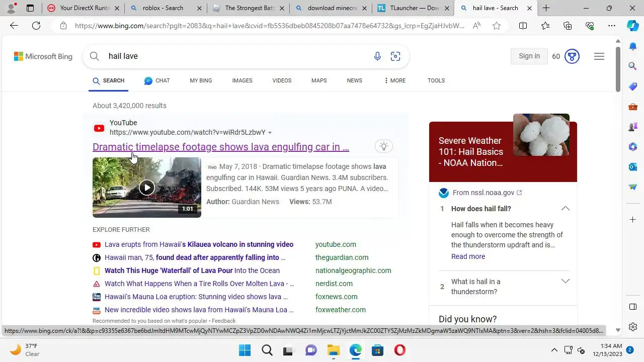The width and height of the screenshot is (644, 362).
Task: Open the sidebar Shopping tag icon
Action: pos(633,86)
